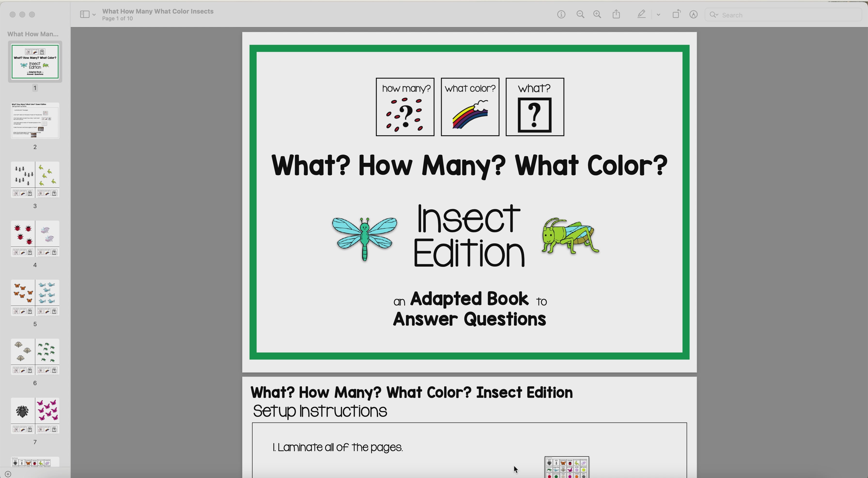
Task: Show document info inspector
Action: coord(561,14)
